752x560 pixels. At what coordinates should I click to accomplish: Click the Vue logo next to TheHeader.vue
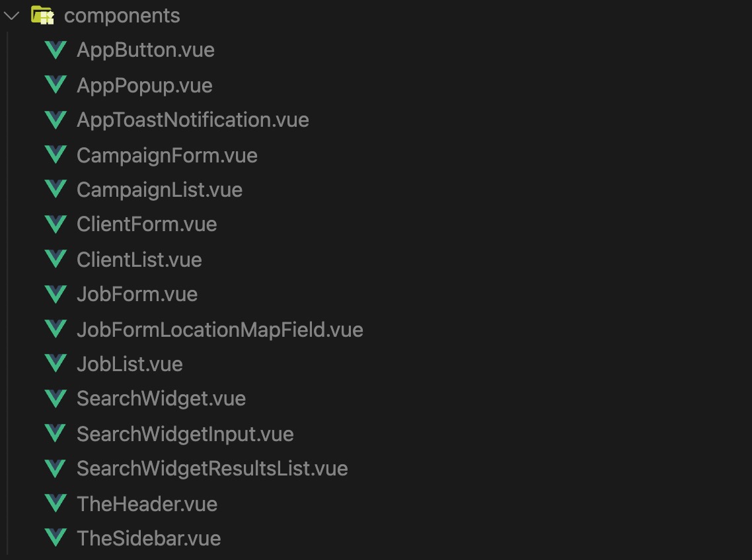(x=56, y=503)
